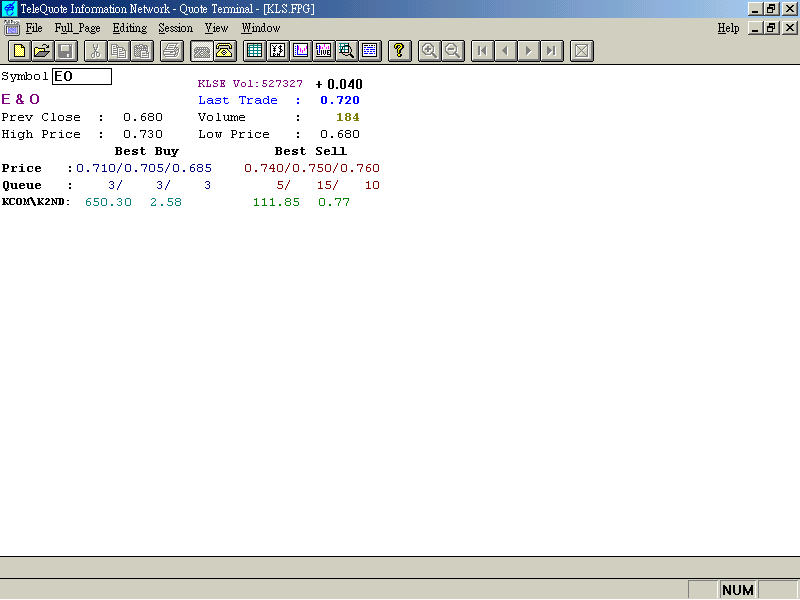Go to next page arrow icon

coord(529,51)
